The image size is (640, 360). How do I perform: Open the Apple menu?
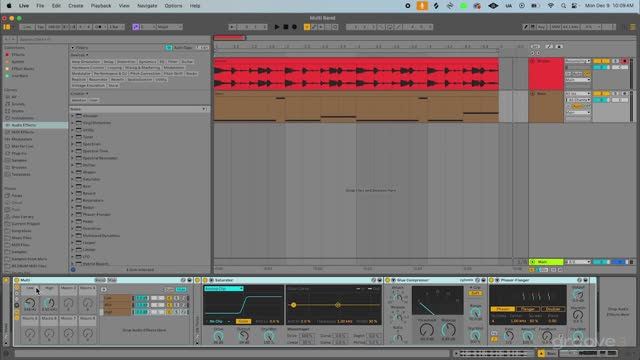pyautogui.click(x=9, y=6)
